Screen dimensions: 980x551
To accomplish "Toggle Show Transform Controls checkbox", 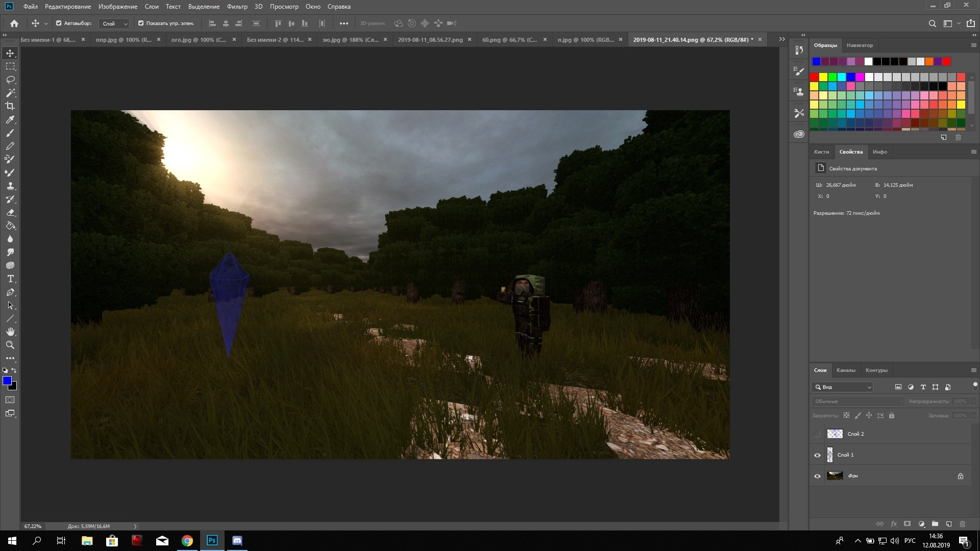I will pyautogui.click(x=141, y=23).
